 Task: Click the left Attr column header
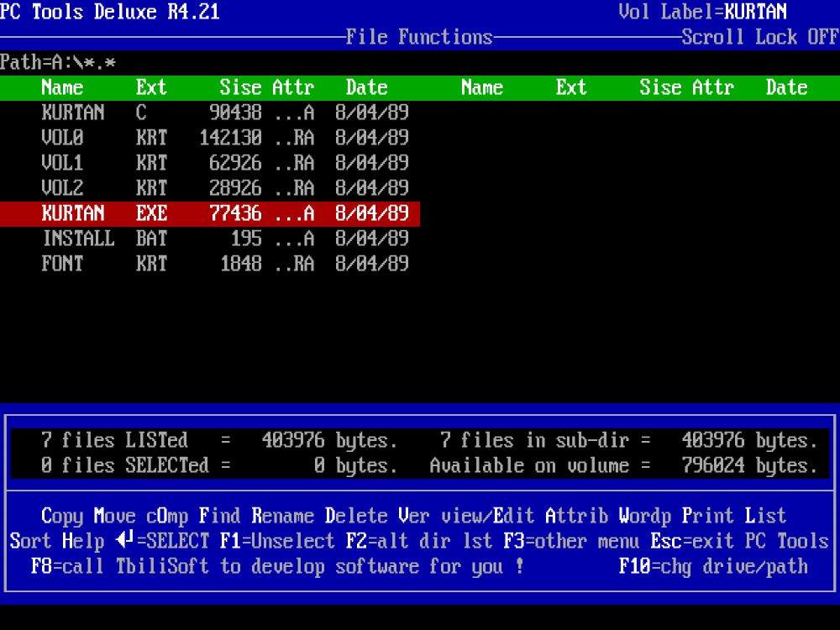point(293,87)
